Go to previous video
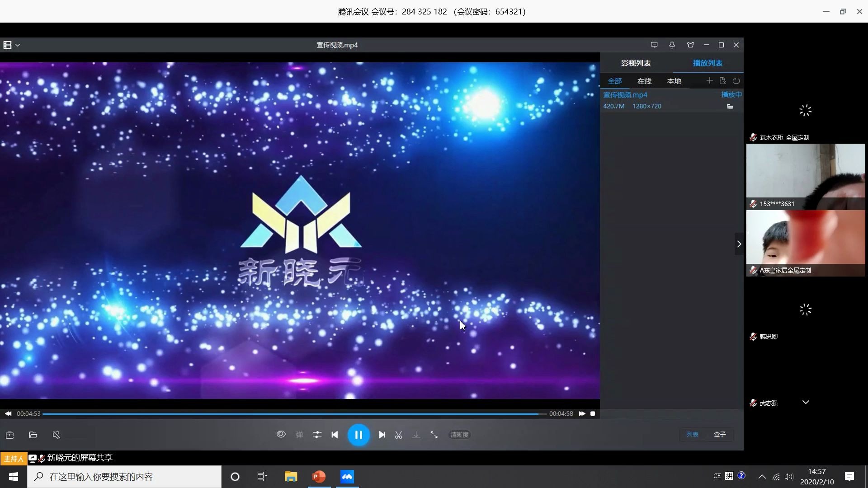The height and width of the screenshot is (488, 868). coord(335,435)
